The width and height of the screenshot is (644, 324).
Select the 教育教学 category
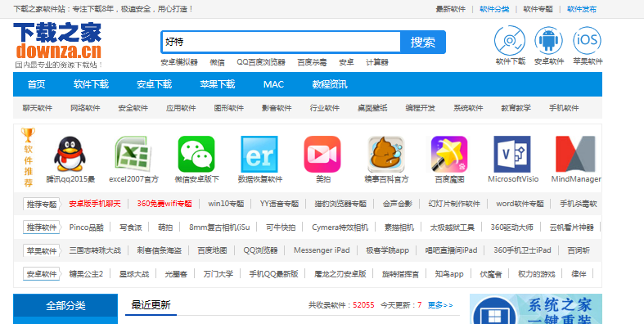(x=516, y=108)
